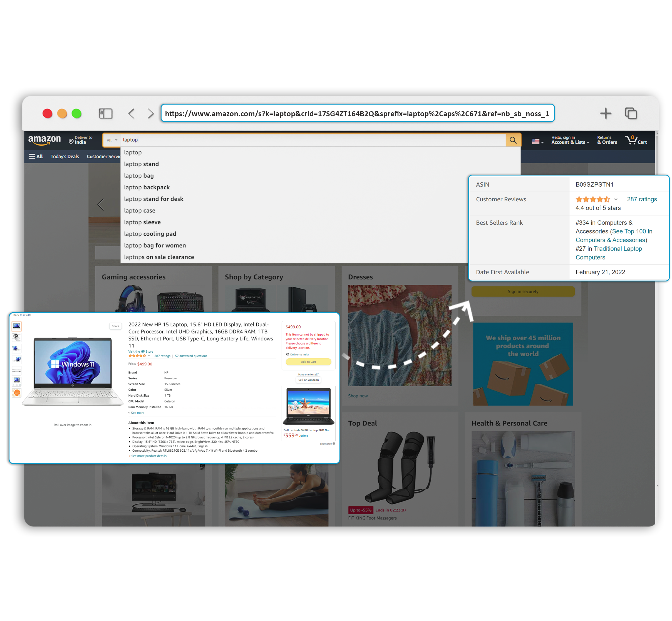Image resolution: width=672 pixels, height=621 pixels.
Task: Expand See more product details
Action: click(148, 456)
